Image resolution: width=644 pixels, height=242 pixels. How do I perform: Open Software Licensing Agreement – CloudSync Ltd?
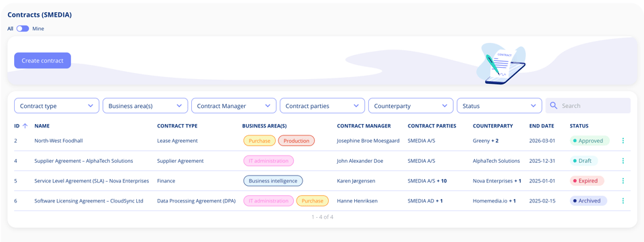(89, 201)
